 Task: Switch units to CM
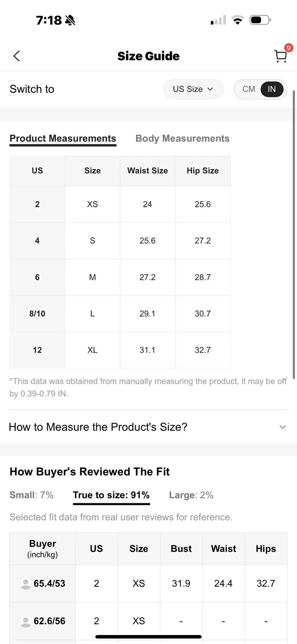[248, 89]
